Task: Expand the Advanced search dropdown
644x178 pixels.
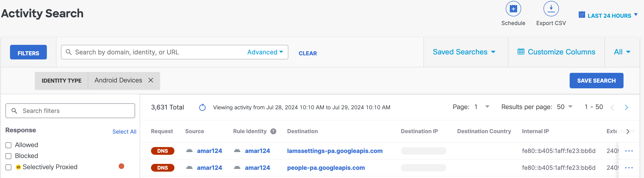Action: [x=265, y=52]
